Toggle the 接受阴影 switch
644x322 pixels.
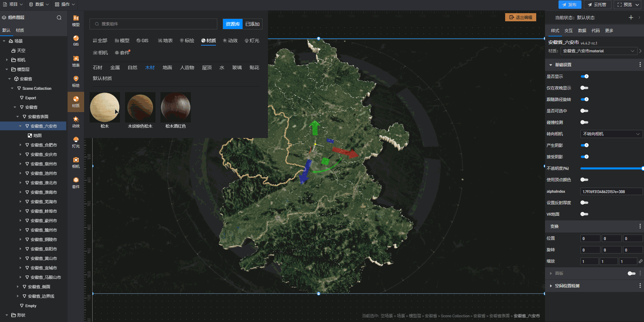pyautogui.click(x=585, y=157)
